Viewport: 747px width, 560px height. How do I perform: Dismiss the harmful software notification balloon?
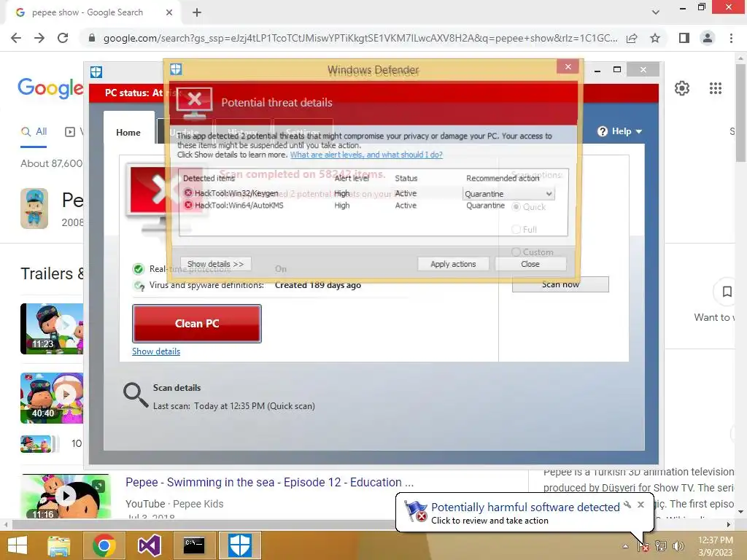click(x=640, y=505)
